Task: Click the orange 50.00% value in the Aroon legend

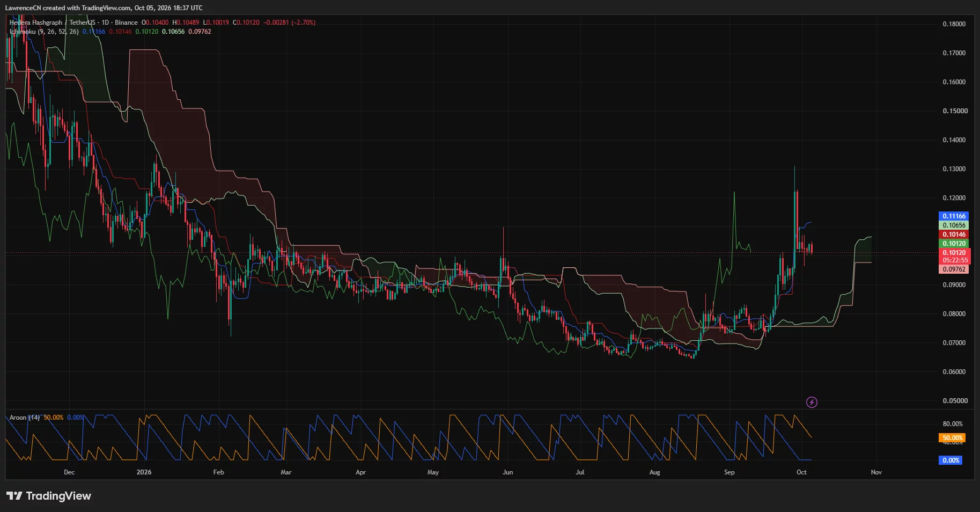Action: [54, 418]
